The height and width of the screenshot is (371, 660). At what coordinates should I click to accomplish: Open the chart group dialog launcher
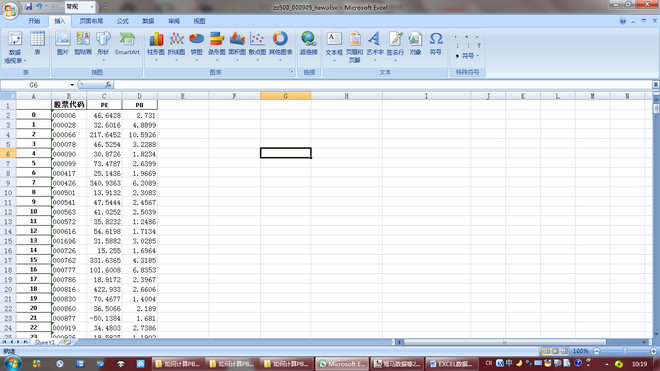(291, 72)
